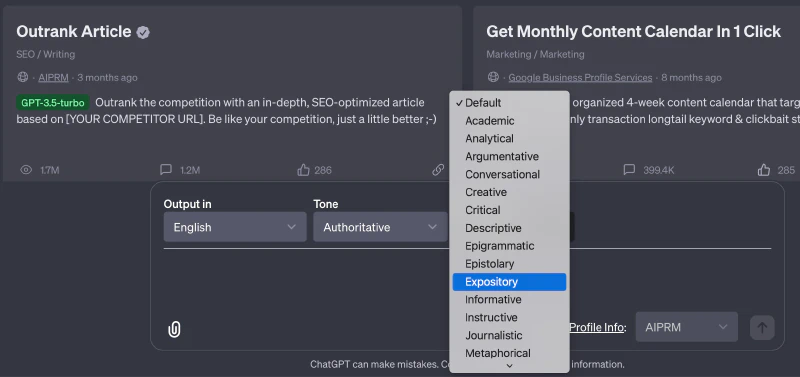Open the AIPRM author link

click(53, 78)
